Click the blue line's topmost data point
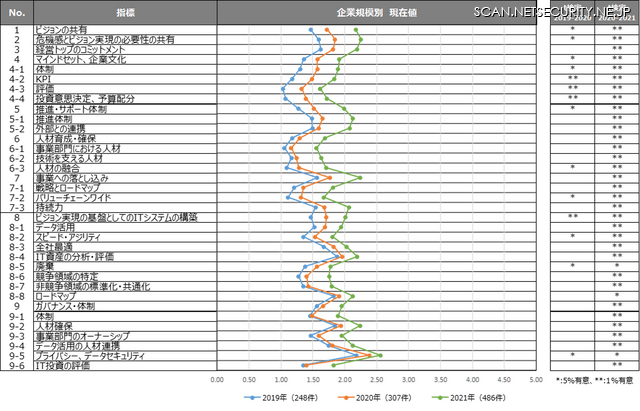The height and width of the screenshot is (411, 640). pos(311,30)
